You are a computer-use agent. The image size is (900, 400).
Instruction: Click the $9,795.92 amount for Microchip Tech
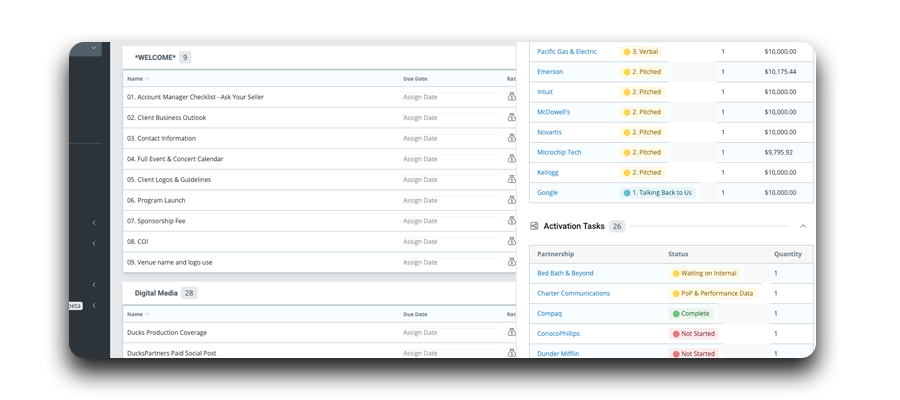[778, 152]
